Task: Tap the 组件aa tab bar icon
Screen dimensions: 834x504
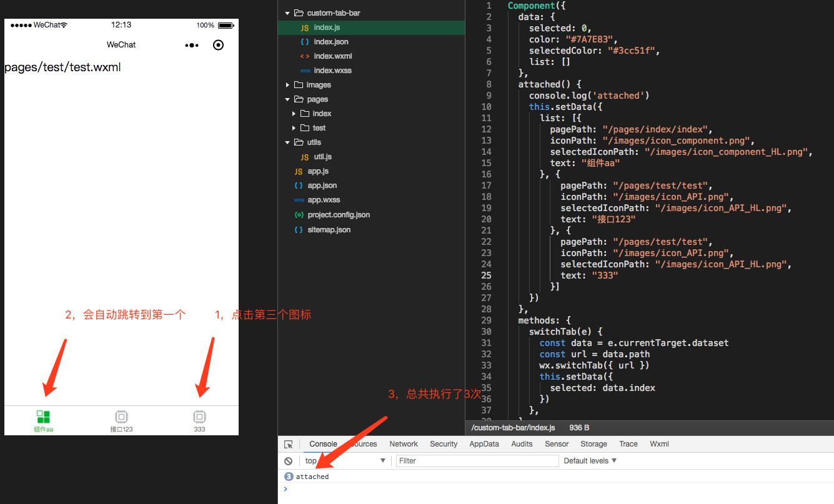Action: click(43, 417)
